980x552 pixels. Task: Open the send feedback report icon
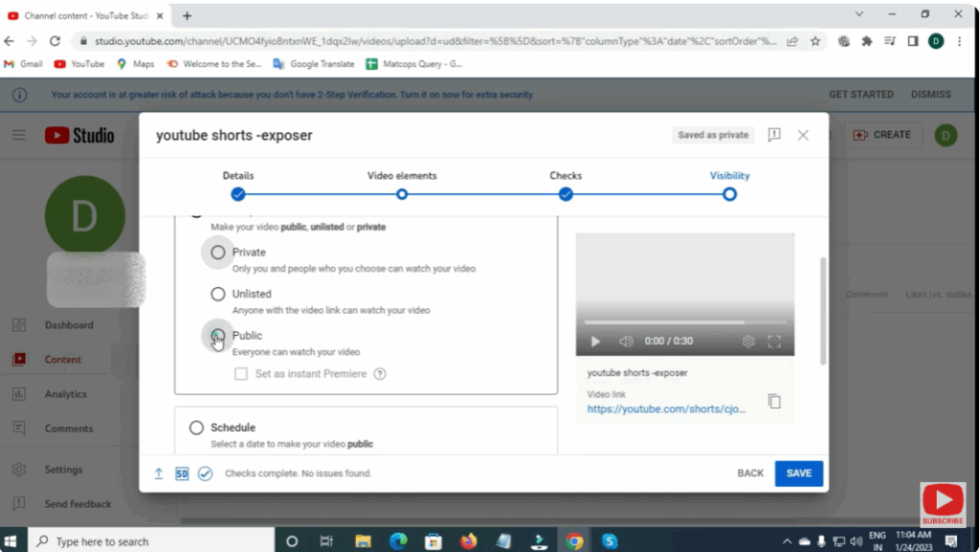tap(774, 135)
